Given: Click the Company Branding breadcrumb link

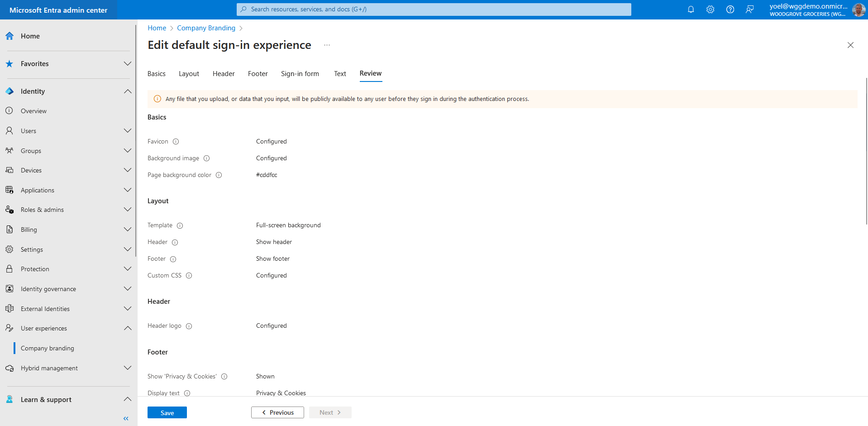Looking at the screenshot, I should click(x=206, y=28).
